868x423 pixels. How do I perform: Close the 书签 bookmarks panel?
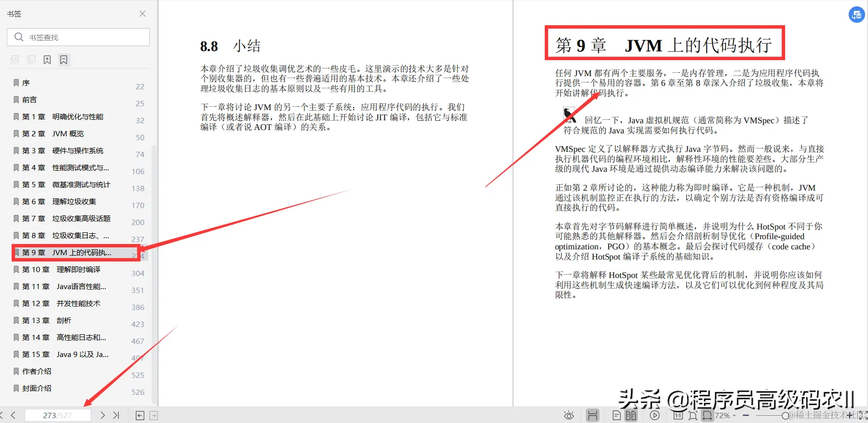coord(142,14)
